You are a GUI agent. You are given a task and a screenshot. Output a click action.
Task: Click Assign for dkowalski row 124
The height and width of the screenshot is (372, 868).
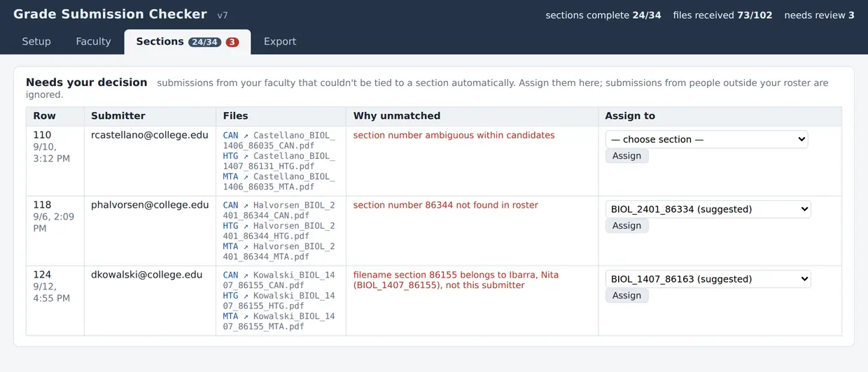[626, 296]
